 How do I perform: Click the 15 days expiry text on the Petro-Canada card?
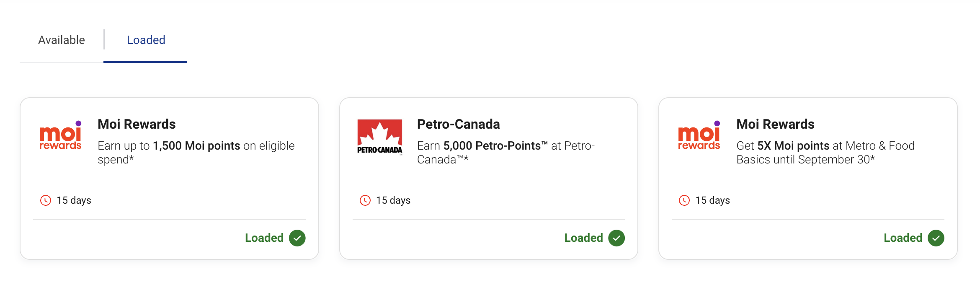pyautogui.click(x=393, y=200)
